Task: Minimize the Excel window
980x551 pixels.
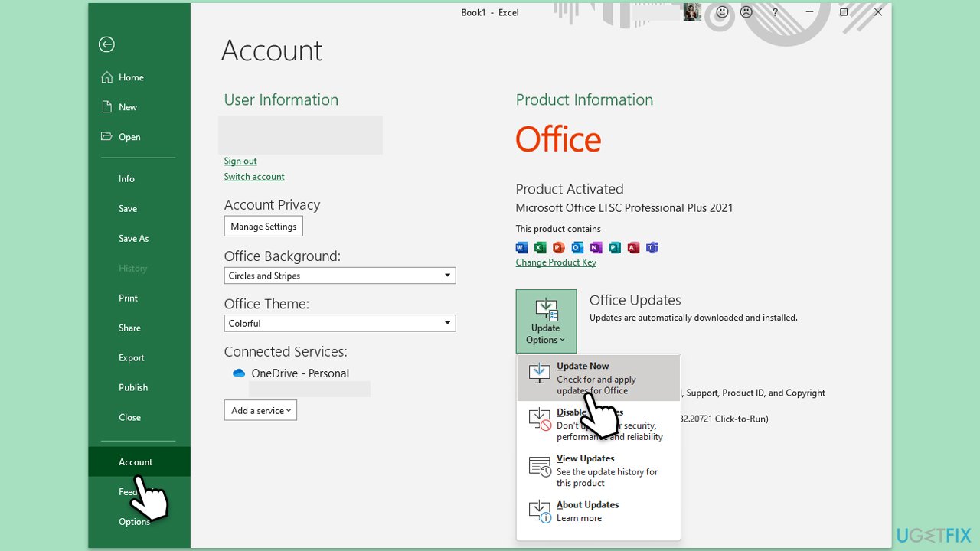Action: [x=811, y=12]
